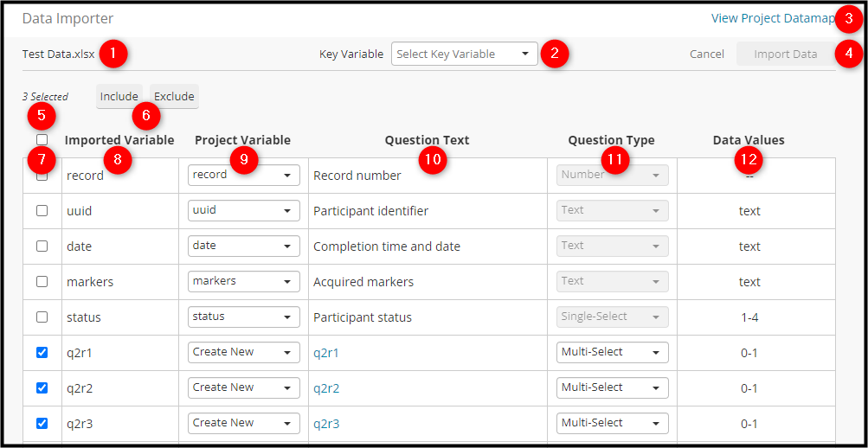Click the Single-Select type dropdown for status
Viewport: 868px width, 448px height.
pyautogui.click(x=612, y=317)
